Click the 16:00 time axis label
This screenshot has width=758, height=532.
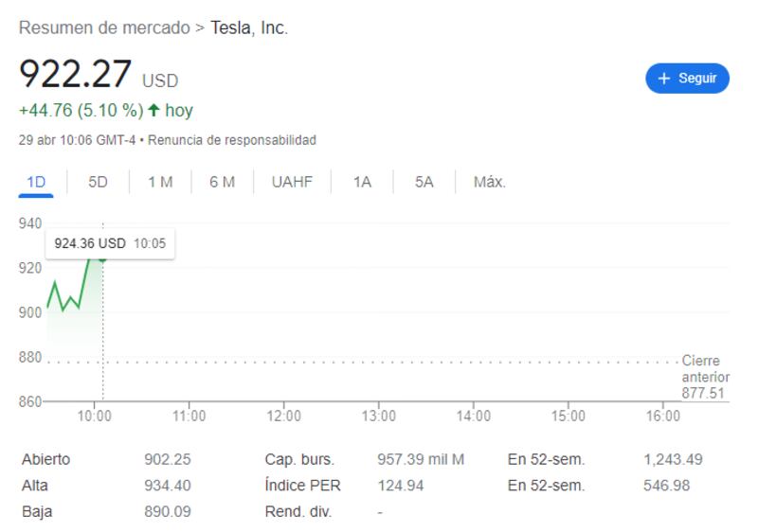(663, 417)
